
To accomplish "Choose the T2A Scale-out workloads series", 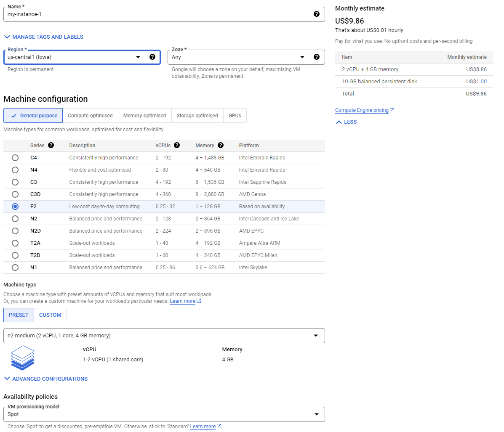I will point(15,243).
